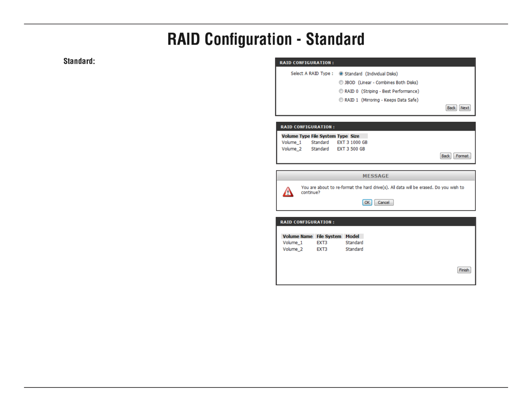Choose the JBOD (Linear) RAID type
Image resolution: width=532 pixels, height=411 pixels.
[341, 82]
